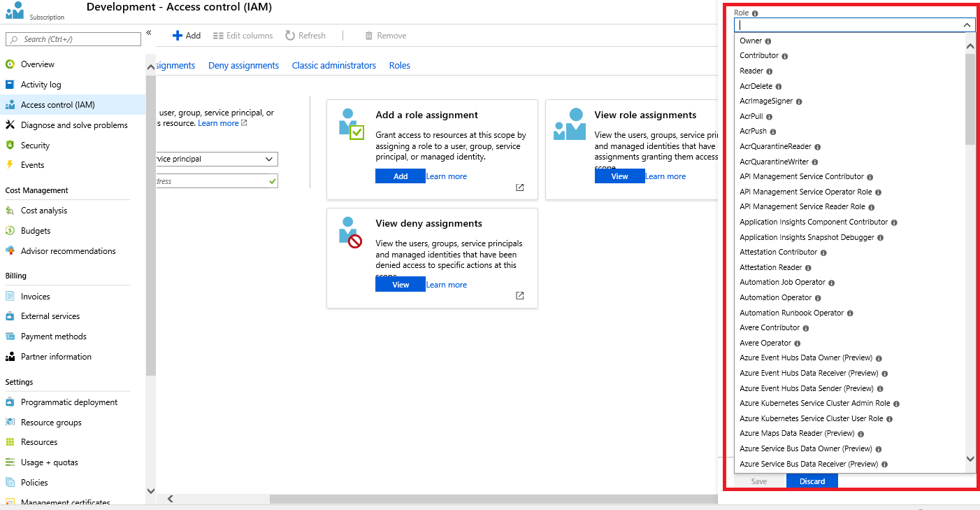Click the External services icon
The image size is (980, 510).
(x=10, y=316)
